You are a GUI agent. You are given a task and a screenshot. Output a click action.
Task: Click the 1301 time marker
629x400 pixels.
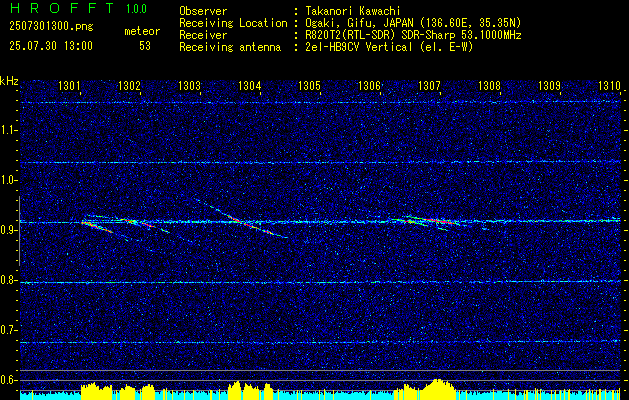pyautogui.click(x=69, y=85)
